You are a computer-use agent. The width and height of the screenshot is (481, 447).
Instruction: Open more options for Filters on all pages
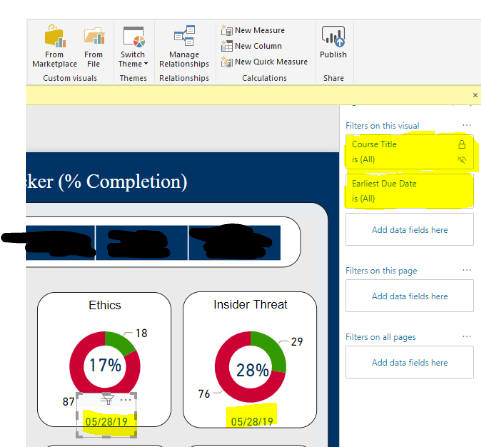(x=467, y=336)
